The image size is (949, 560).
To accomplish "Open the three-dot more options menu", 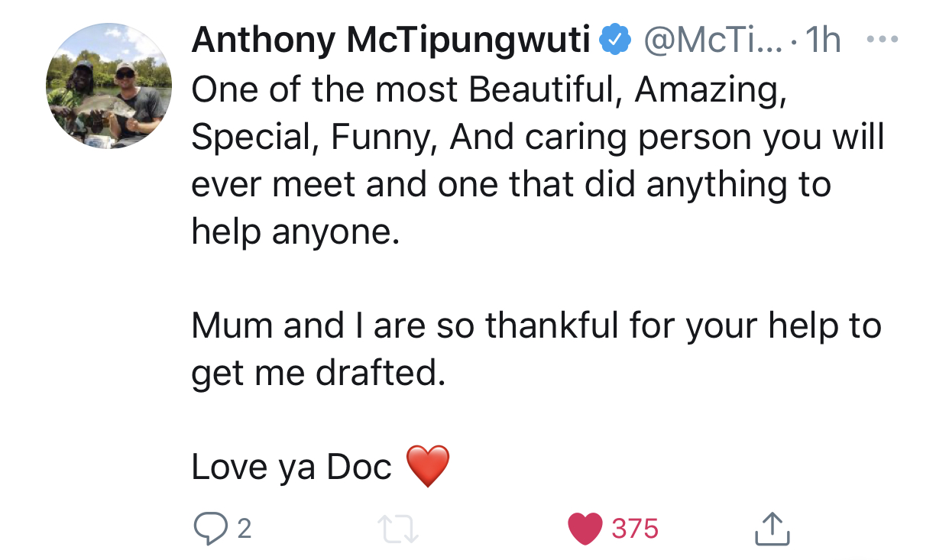I will [x=883, y=38].
